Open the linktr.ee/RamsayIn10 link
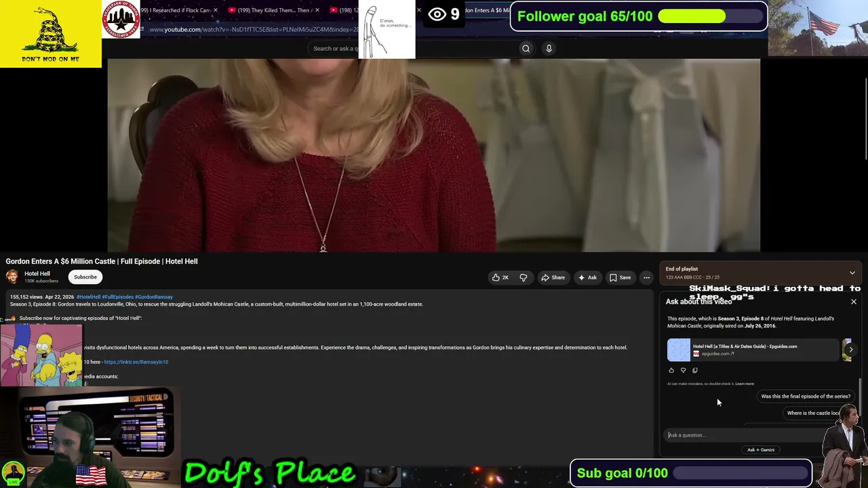Screen dimensions: 868x488 pyautogui.click(x=136, y=362)
